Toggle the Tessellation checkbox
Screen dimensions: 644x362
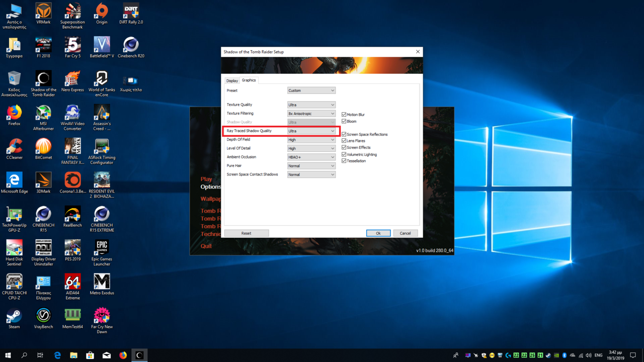344,161
